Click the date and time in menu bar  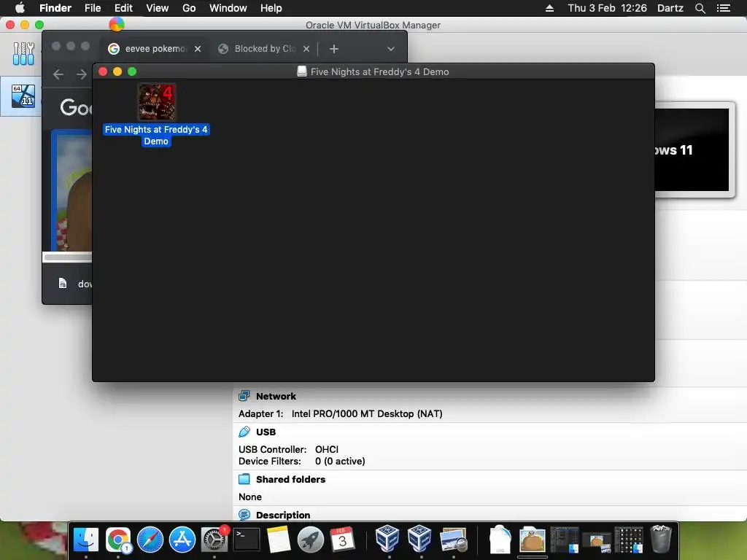[x=607, y=8]
